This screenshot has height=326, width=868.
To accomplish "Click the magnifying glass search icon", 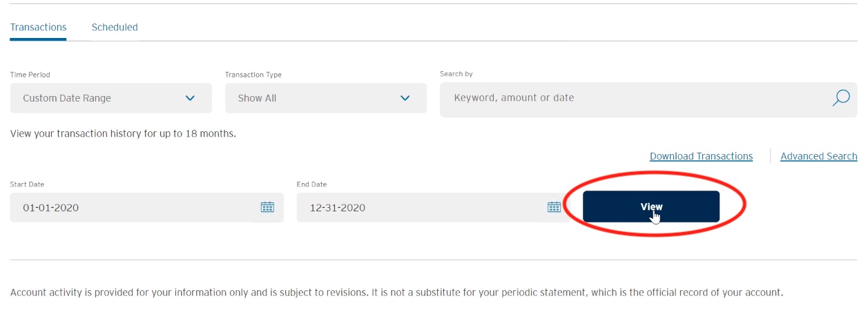I will coord(840,98).
